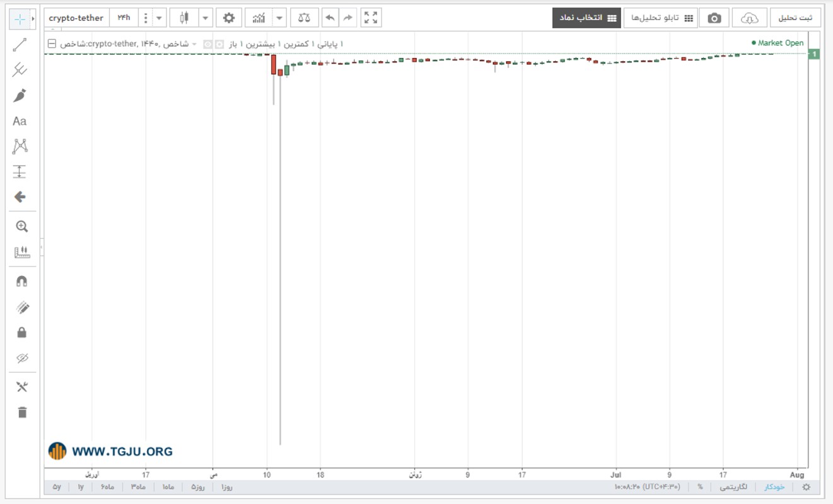Image resolution: width=833 pixels, height=504 pixels.
Task: Open the chart pattern tool
Action: (20, 146)
